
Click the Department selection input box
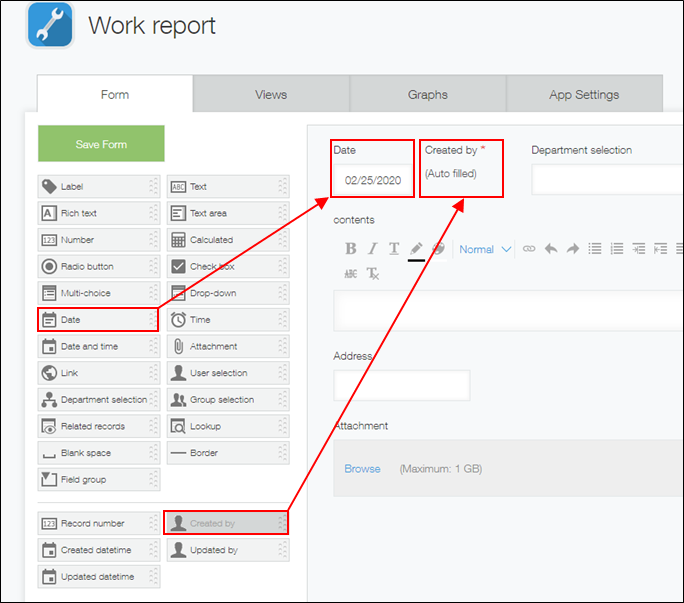607,179
